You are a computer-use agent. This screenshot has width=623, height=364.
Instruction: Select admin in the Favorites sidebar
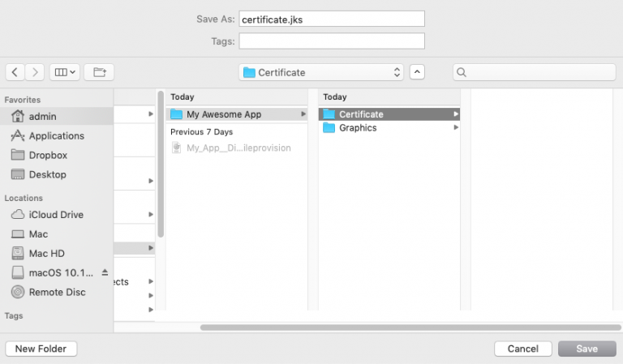coord(42,116)
